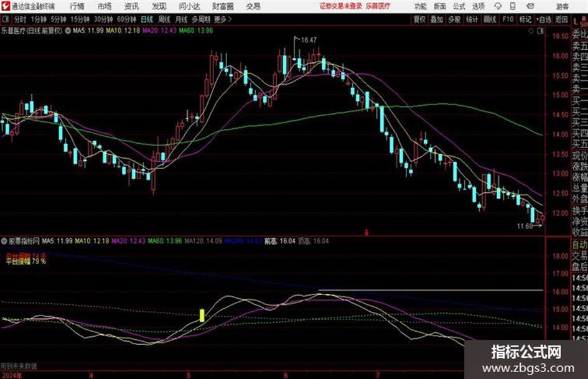Click the 前高: 16.04 sub-chart label
588x379 pixels.
pos(280,241)
